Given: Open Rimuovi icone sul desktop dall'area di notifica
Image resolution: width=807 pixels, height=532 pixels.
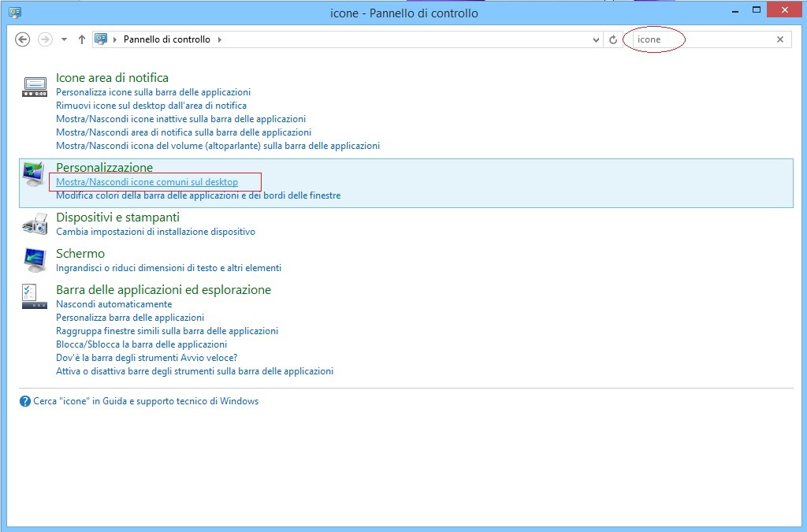Looking at the screenshot, I should coord(151,106).
